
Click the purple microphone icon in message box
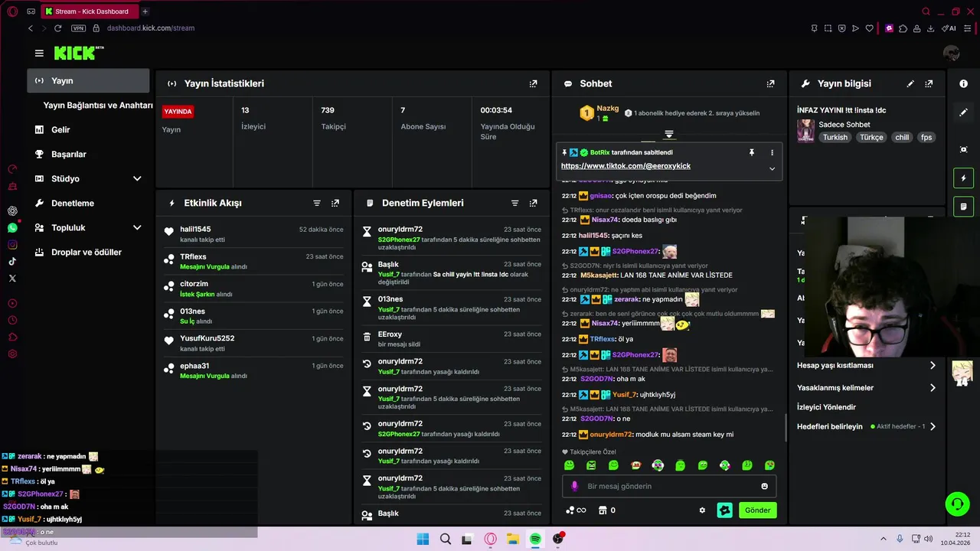click(x=574, y=486)
